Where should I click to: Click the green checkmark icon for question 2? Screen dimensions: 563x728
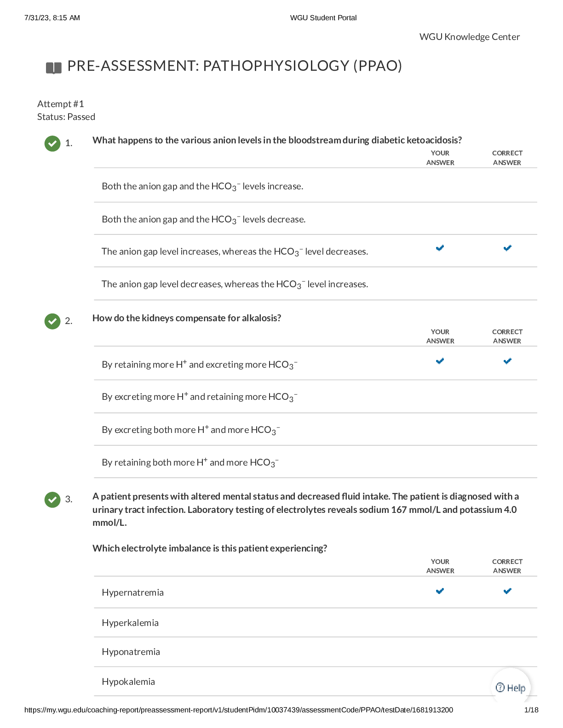point(52,321)
